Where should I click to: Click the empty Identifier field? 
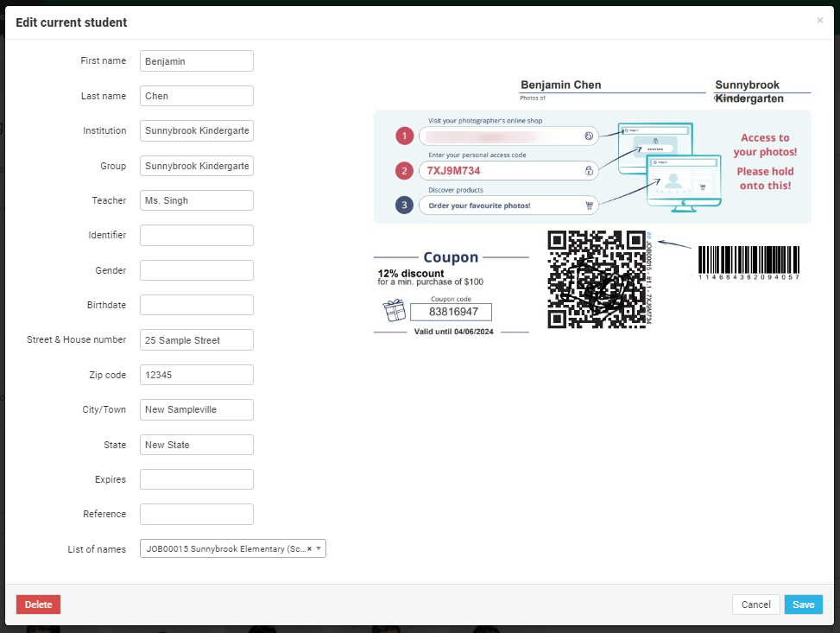(197, 235)
